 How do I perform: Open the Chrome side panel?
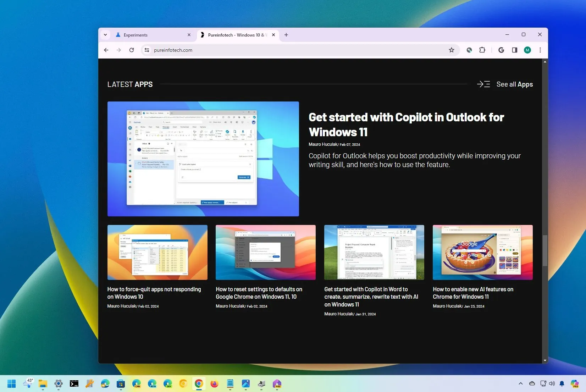tap(515, 50)
